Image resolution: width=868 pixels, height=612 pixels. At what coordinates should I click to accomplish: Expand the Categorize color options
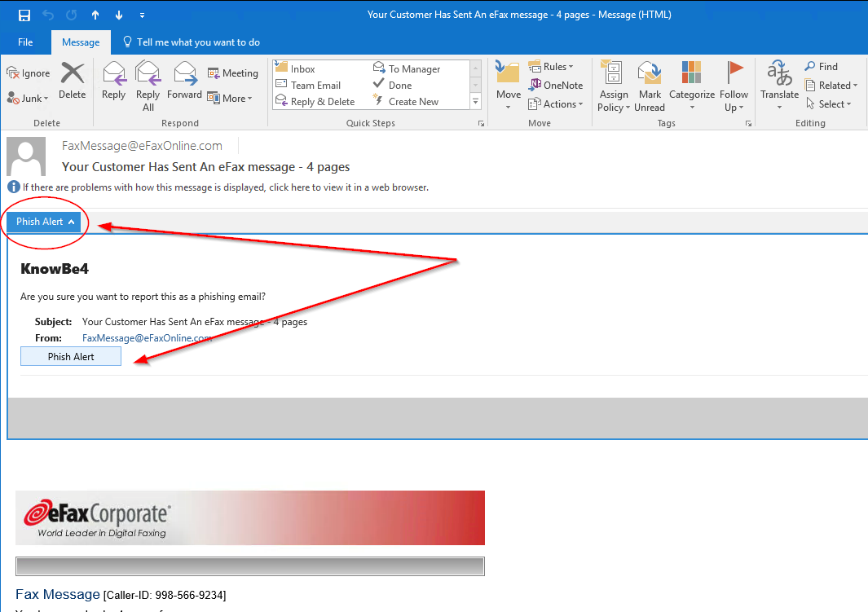click(691, 108)
